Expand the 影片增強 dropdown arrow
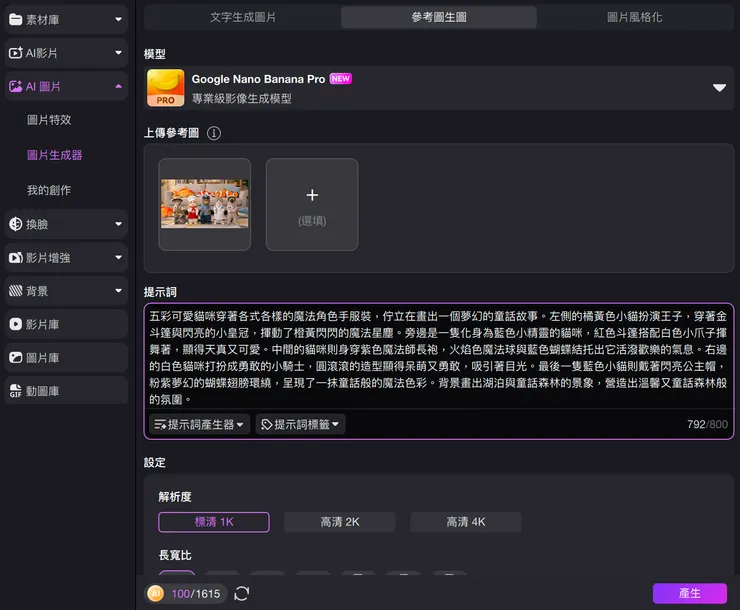740x610 pixels. pos(118,258)
